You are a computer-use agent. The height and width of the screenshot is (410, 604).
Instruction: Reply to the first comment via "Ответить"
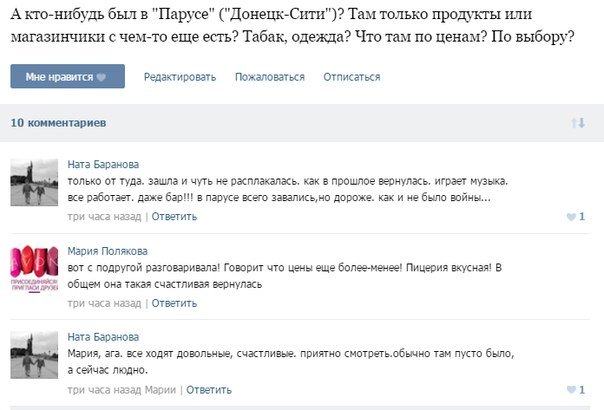(x=174, y=217)
